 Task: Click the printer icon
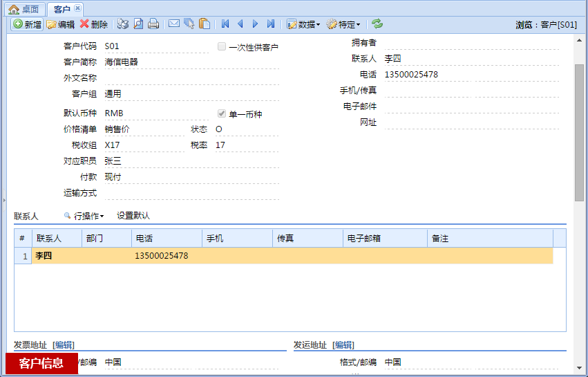(153, 24)
